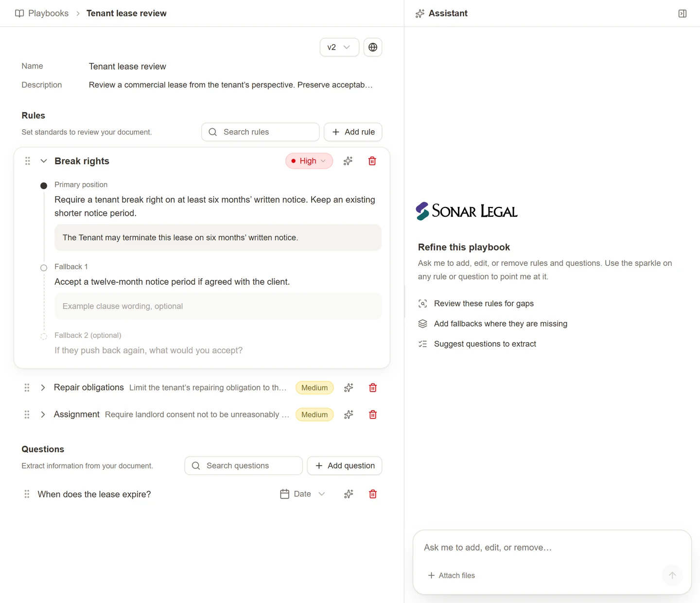Grab the Assignment rule drag handle
The height and width of the screenshot is (603, 700).
click(27, 414)
